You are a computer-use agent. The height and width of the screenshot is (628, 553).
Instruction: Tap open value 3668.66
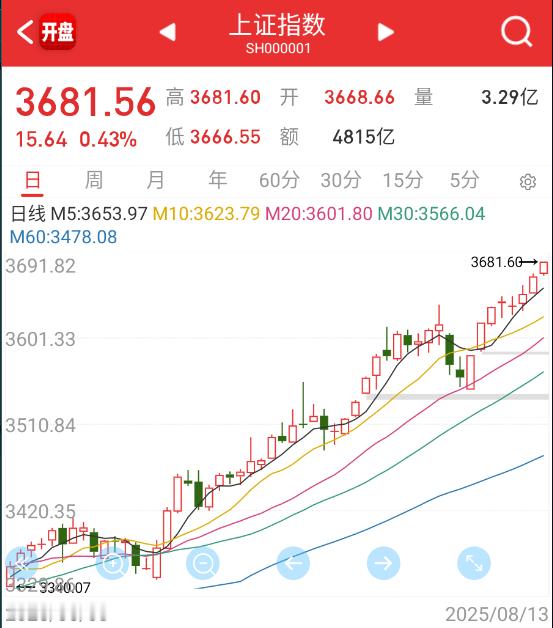pos(360,98)
